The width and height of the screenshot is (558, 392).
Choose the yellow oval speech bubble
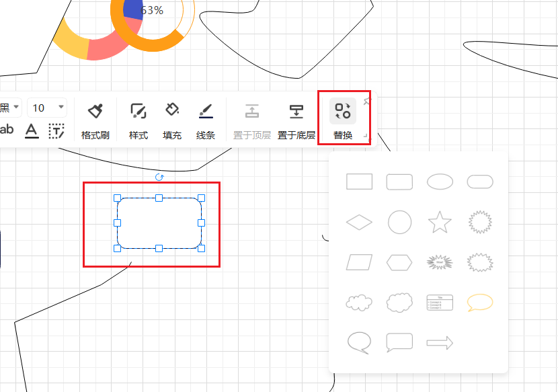[480, 303]
